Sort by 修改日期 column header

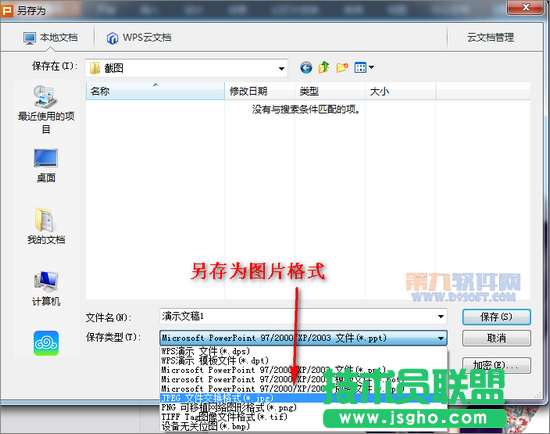260,92
